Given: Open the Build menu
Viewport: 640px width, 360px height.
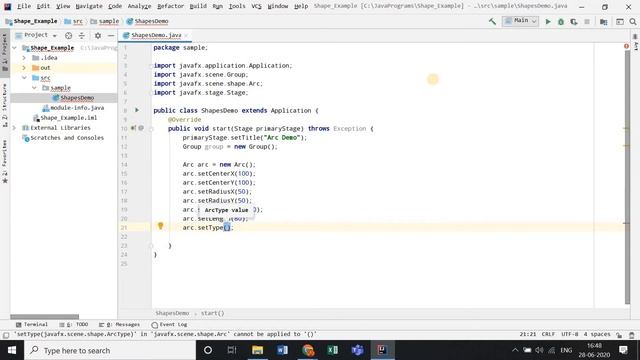Looking at the screenshot, I should tap(198, 6).
